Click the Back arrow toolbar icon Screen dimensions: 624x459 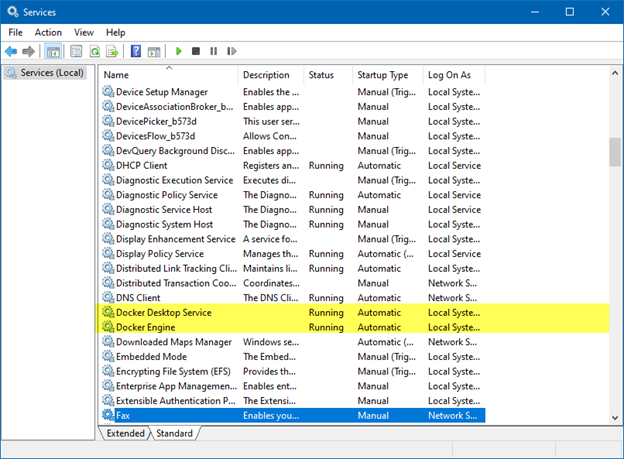click(x=11, y=51)
